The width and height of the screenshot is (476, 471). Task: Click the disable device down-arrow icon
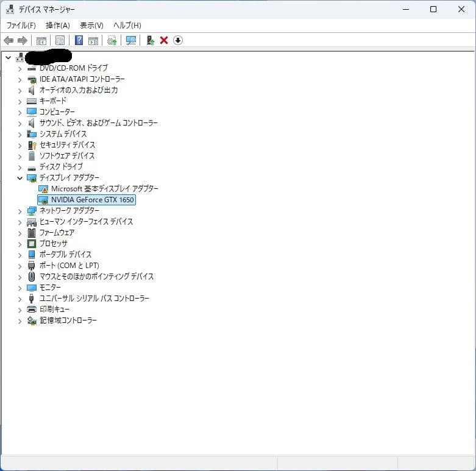click(178, 40)
